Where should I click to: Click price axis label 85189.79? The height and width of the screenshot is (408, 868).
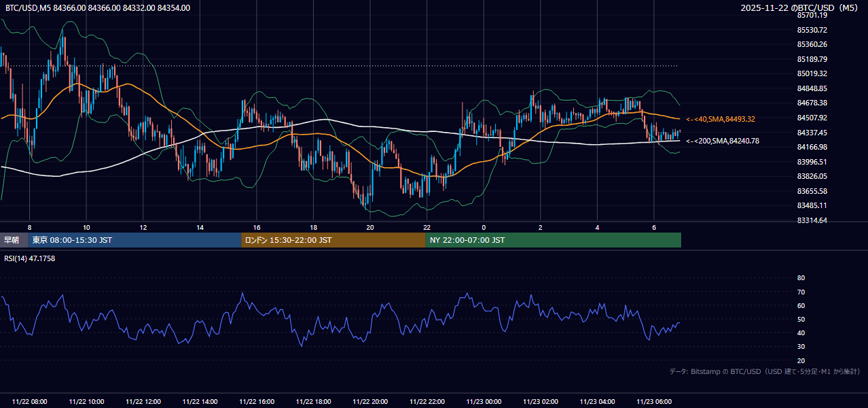[x=812, y=59]
